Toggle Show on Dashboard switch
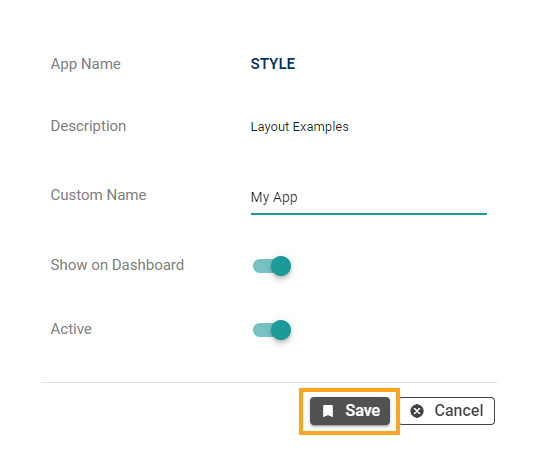Image resolution: width=536 pixels, height=459 pixels. click(x=272, y=266)
